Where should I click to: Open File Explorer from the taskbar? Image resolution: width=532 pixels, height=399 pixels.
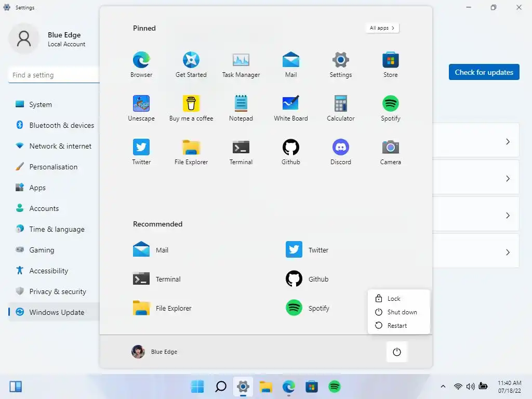click(266, 387)
